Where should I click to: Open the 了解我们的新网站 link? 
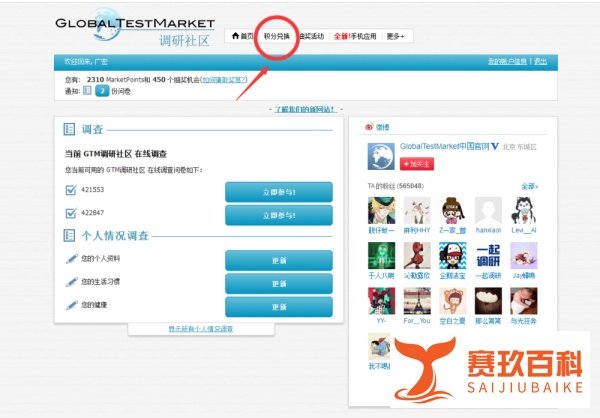pyautogui.click(x=306, y=109)
